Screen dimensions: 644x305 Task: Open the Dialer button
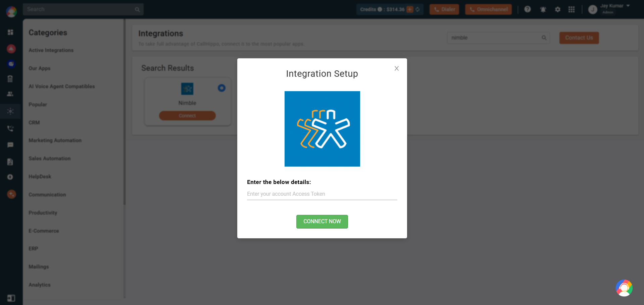pos(444,9)
